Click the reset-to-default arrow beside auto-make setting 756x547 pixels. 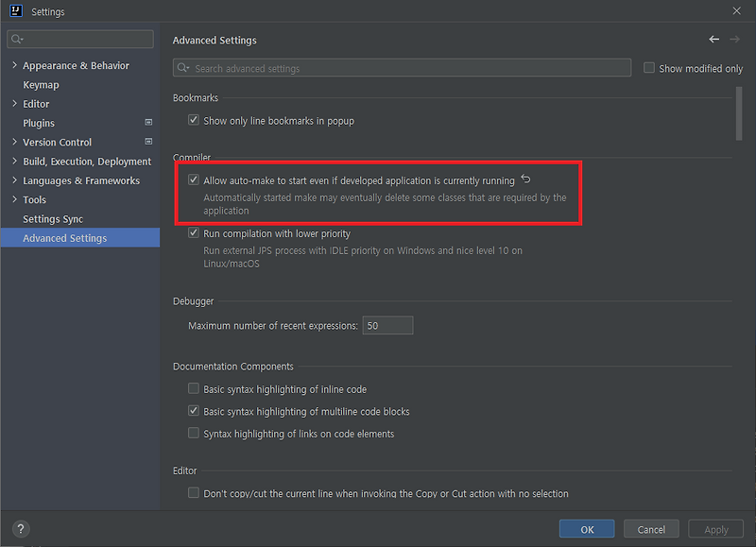[525, 178]
